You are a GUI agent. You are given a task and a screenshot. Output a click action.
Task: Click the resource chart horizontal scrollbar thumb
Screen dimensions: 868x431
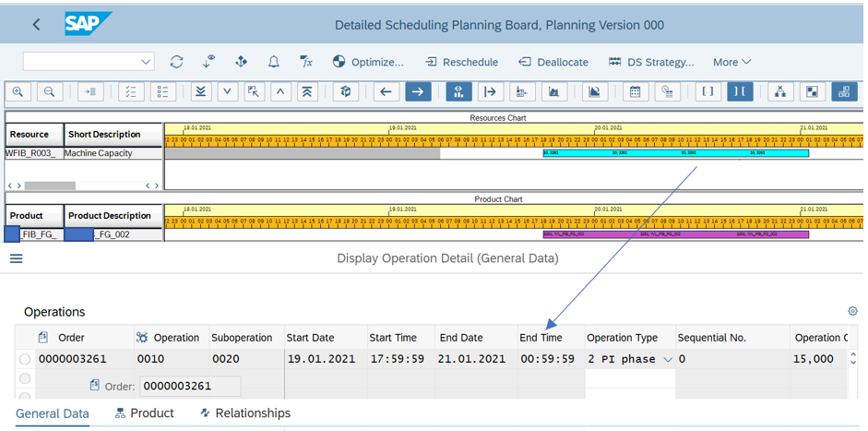coord(50,186)
